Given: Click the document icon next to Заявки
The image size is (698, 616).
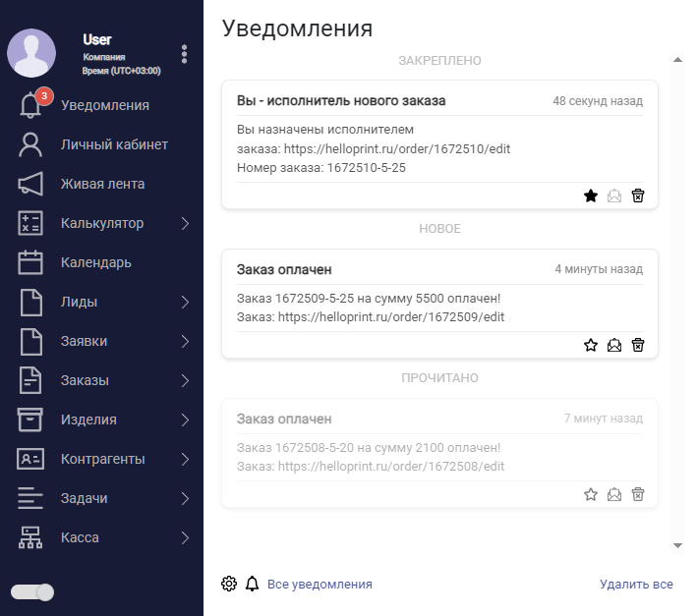Looking at the screenshot, I should pos(31,341).
